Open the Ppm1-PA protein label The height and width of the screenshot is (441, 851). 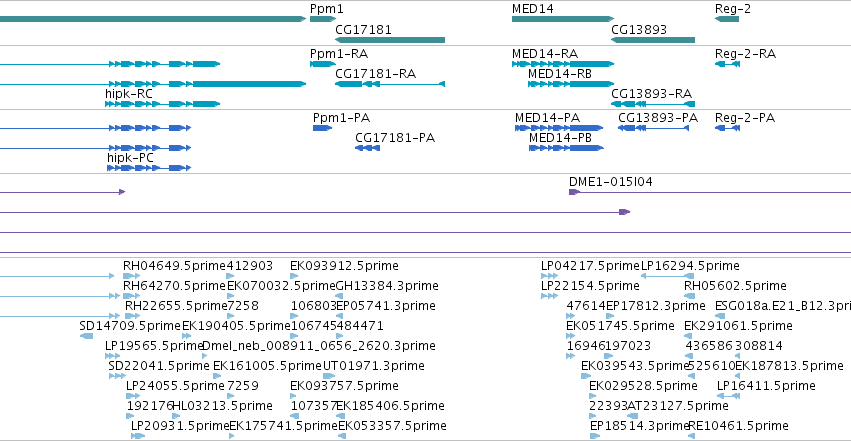pyautogui.click(x=341, y=118)
